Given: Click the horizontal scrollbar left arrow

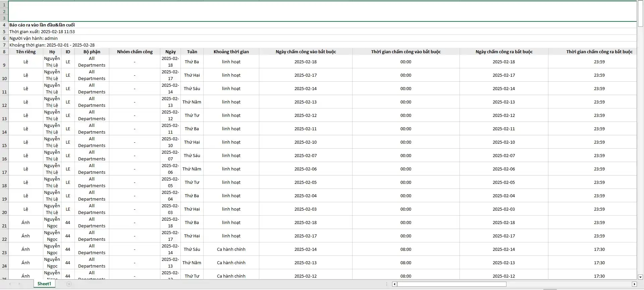Looking at the screenshot, I should click(x=395, y=284).
